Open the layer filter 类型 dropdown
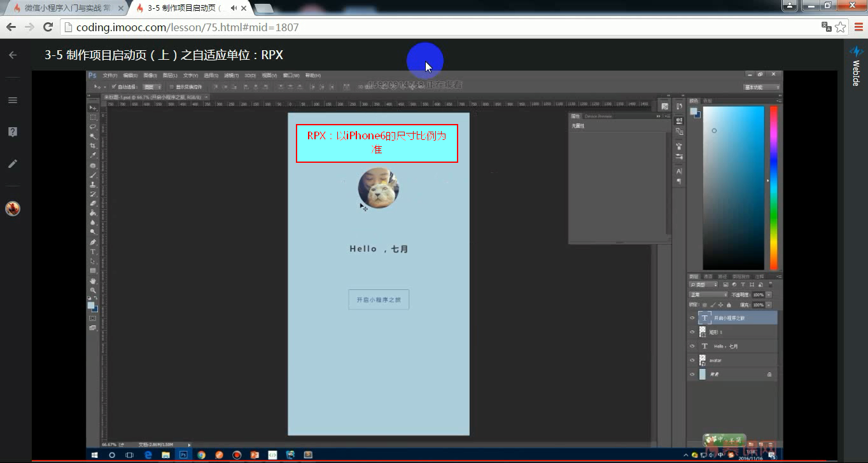The width and height of the screenshot is (868, 463). (704, 285)
